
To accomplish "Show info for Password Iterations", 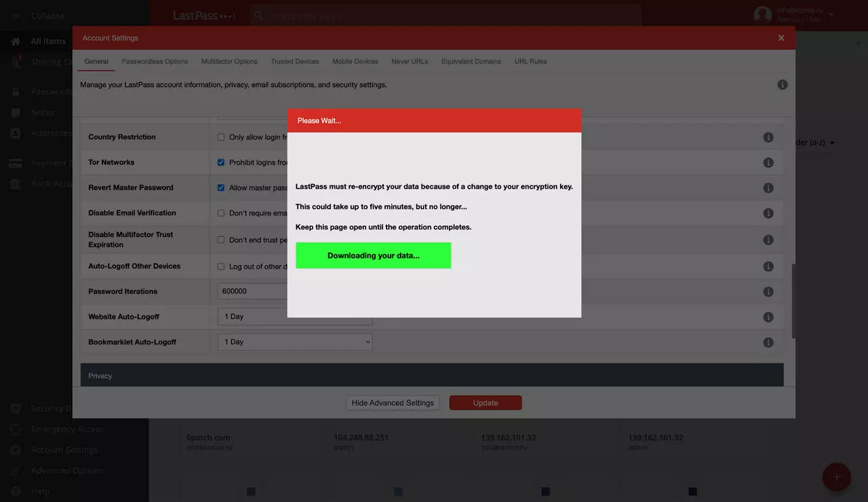I will (768, 292).
